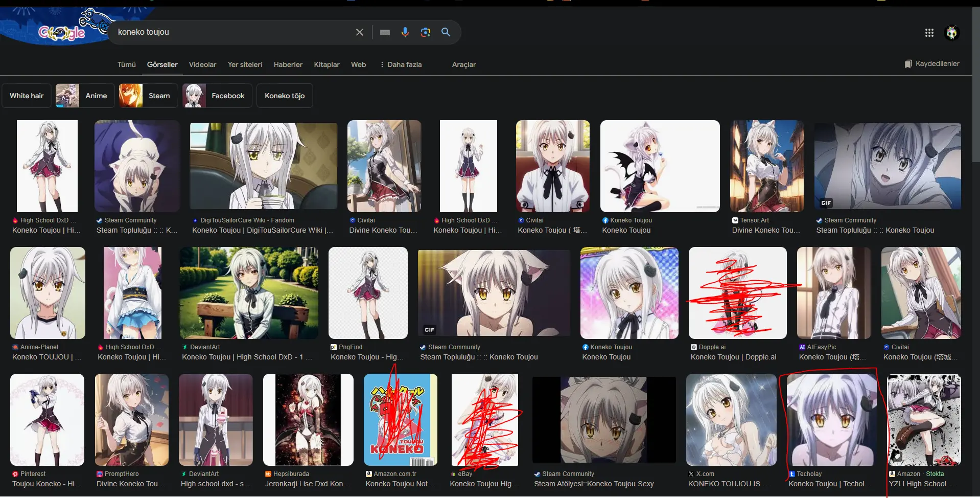
Task: Select the Görseller tab
Action: tap(162, 64)
